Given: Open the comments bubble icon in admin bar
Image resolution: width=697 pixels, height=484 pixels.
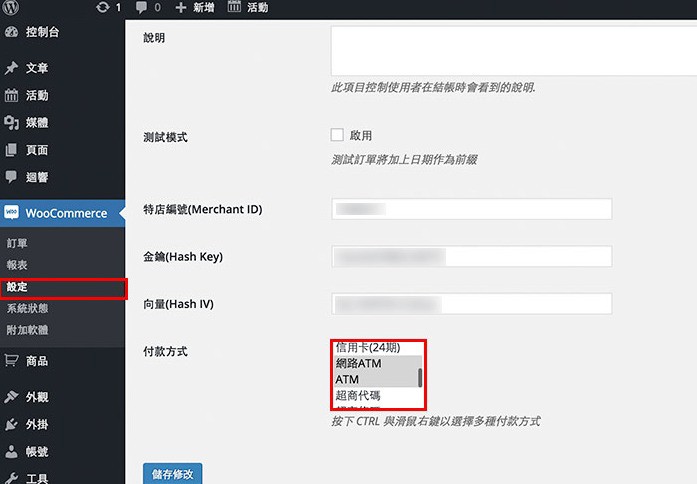Looking at the screenshot, I should (142, 8).
